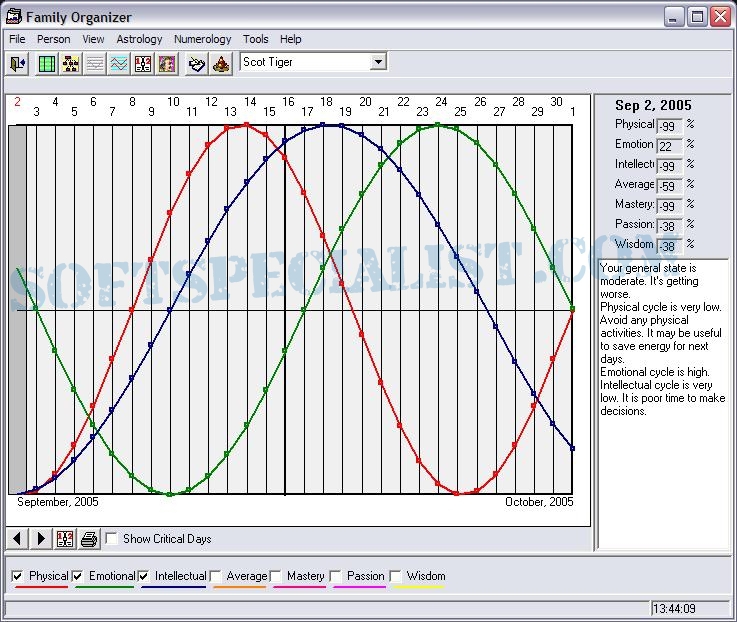Click the printer icon below the chart
737x622 pixels.
click(89, 539)
